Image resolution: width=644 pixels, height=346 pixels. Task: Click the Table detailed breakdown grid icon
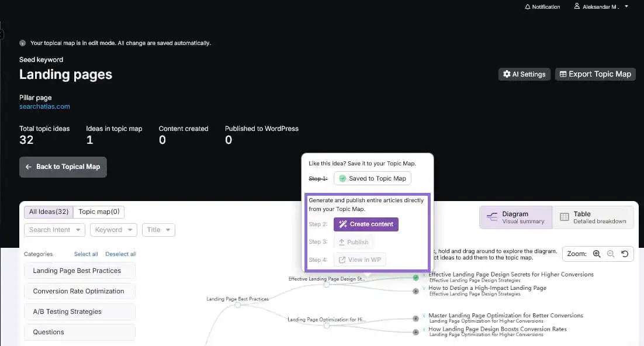click(565, 217)
